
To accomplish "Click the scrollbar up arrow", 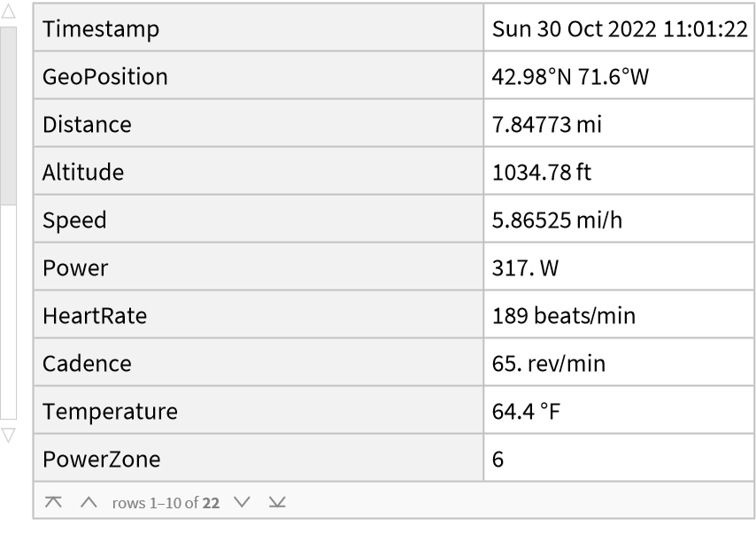I will pos(8,14).
